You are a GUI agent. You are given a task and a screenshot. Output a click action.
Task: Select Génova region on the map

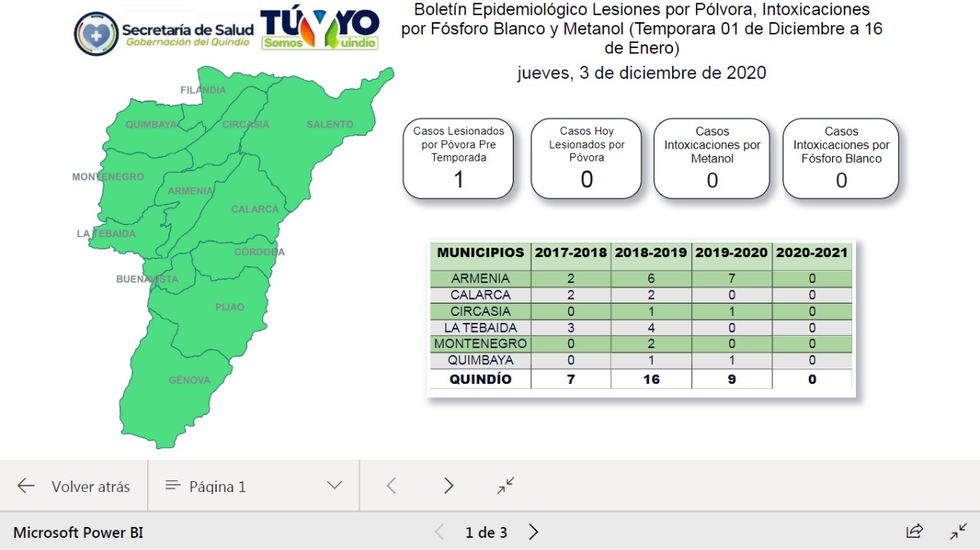(189, 380)
